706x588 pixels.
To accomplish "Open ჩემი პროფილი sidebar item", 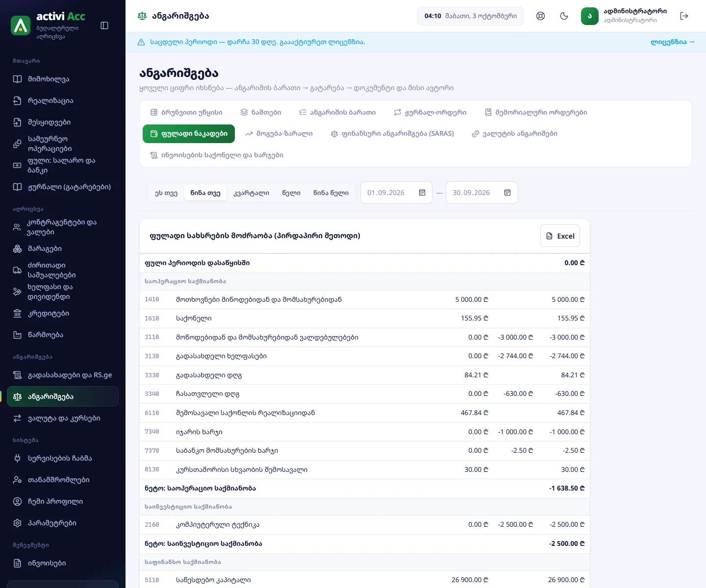I will click(x=63, y=501).
